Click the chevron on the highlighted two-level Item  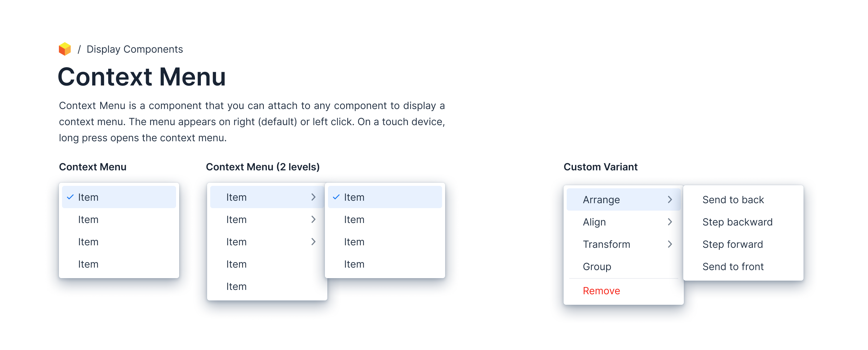coord(313,197)
